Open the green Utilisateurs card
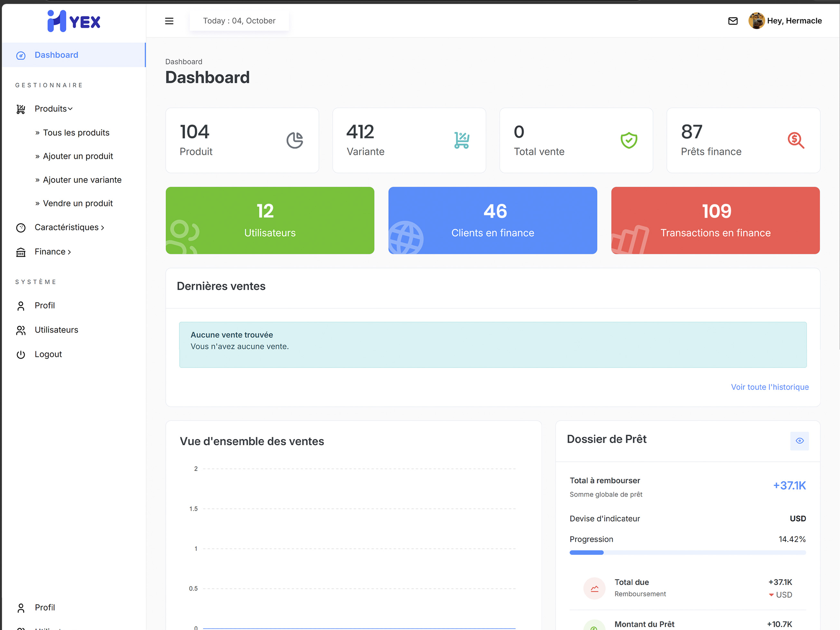This screenshot has height=630, width=840. tap(270, 221)
